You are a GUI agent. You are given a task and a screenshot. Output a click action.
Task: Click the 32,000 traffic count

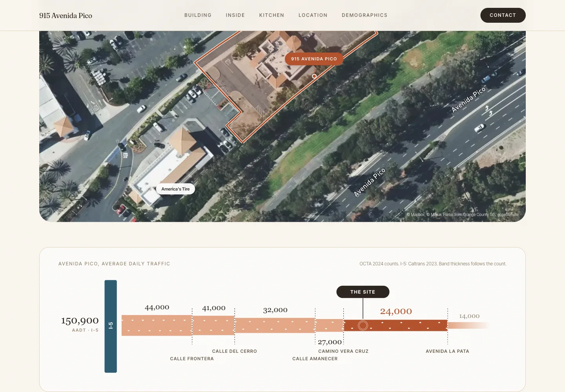click(x=275, y=310)
